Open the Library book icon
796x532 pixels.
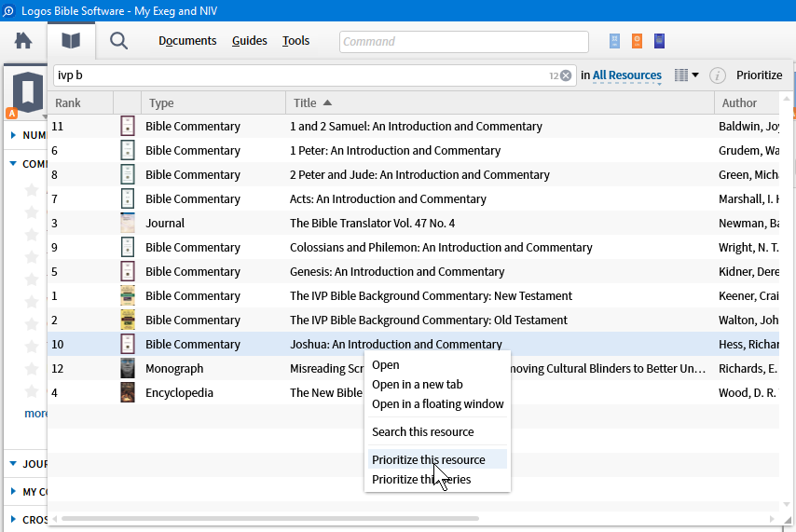(71, 41)
